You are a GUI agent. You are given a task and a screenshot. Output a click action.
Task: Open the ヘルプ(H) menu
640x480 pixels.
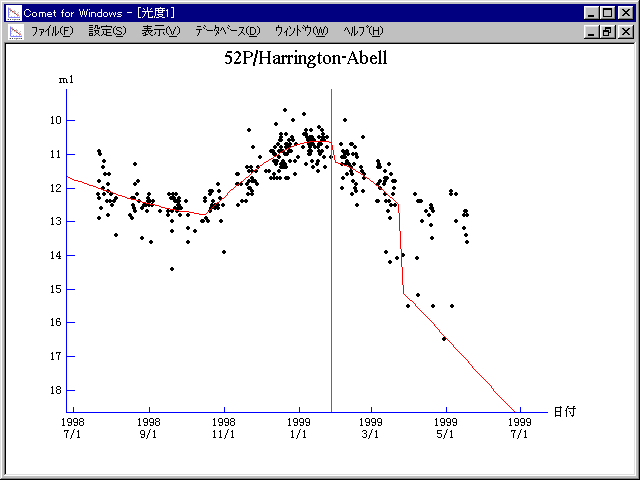click(x=363, y=31)
